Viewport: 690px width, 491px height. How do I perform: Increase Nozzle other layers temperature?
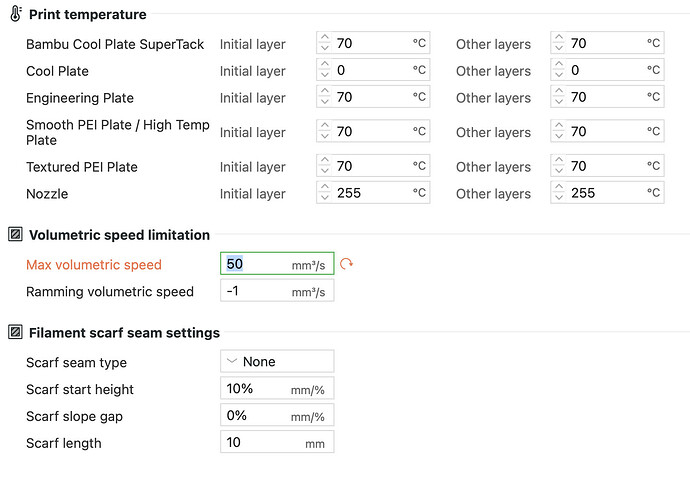point(559,188)
